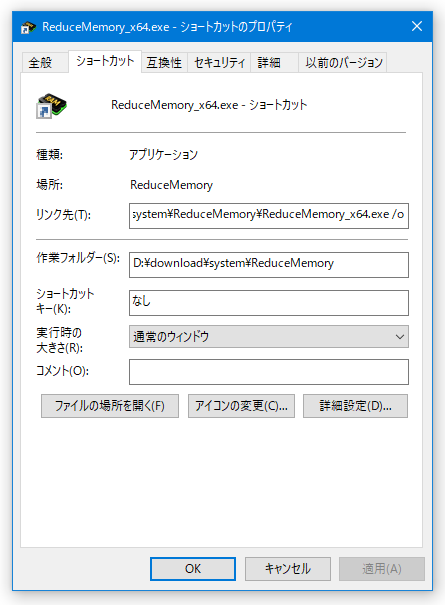This screenshot has width=445, height=605.
Task: Click the キャンセル button
Action: [288, 569]
